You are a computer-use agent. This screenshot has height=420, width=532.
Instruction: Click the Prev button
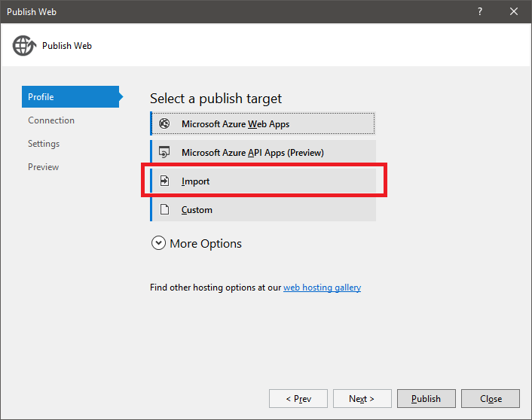point(298,399)
